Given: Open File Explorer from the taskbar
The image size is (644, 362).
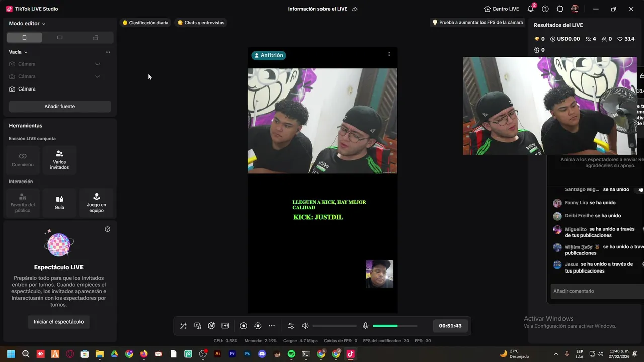Looking at the screenshot, I should click(x=99, y=354).
